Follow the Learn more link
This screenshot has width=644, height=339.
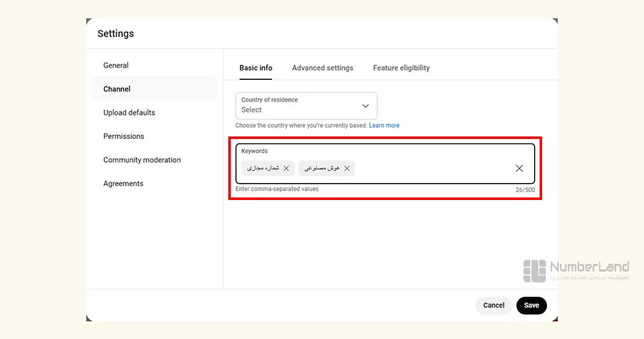[384, 125]
